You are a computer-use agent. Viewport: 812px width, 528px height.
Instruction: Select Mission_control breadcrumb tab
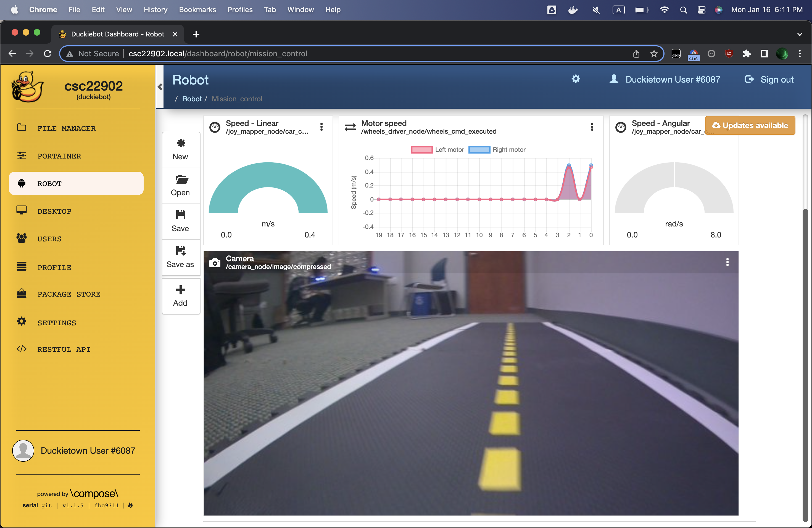(x=237, y=99)
